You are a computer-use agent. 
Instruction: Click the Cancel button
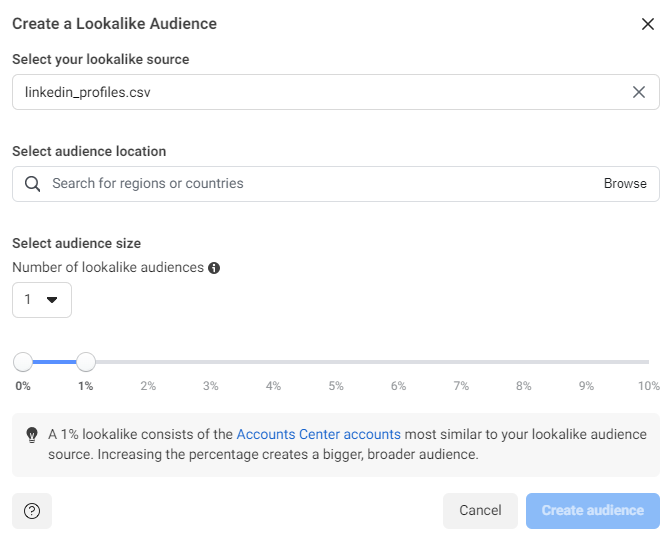(x=480, y=511)
